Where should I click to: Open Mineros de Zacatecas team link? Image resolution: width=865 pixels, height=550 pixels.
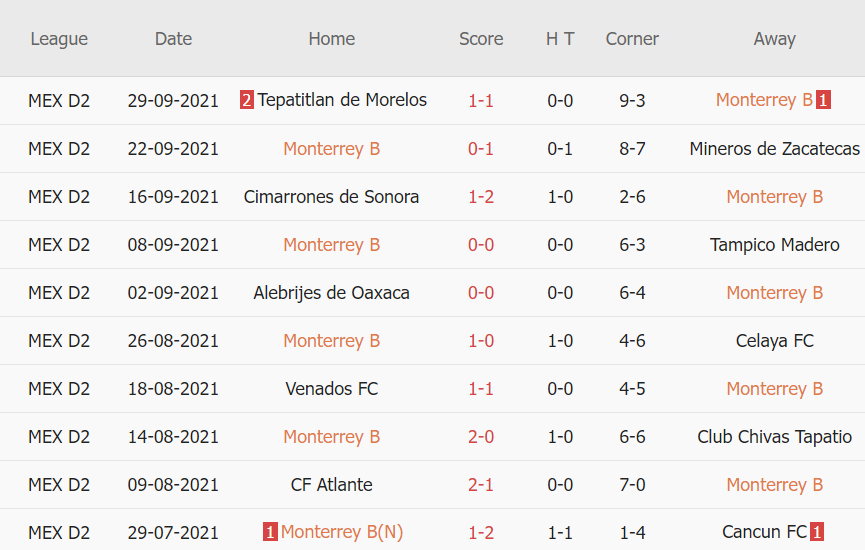[x=774, y=149]
